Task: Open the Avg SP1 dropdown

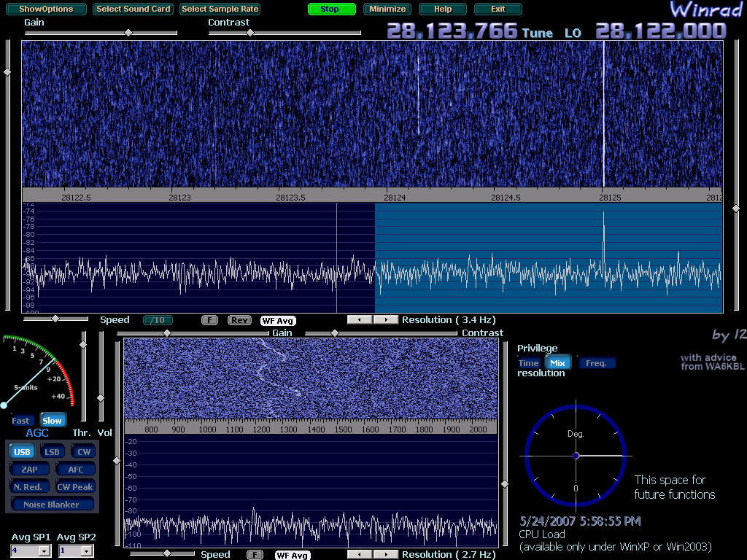Action: coord(44,551)
